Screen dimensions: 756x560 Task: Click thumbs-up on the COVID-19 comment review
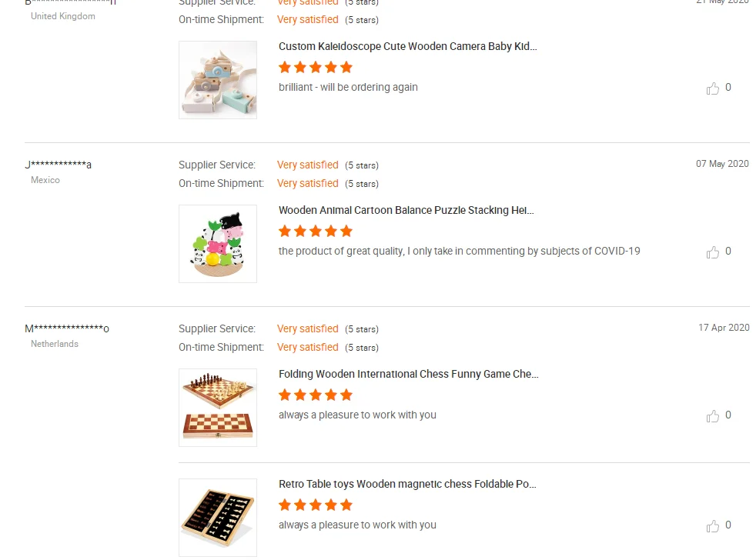pyautogui.click(x=713, y=252)
